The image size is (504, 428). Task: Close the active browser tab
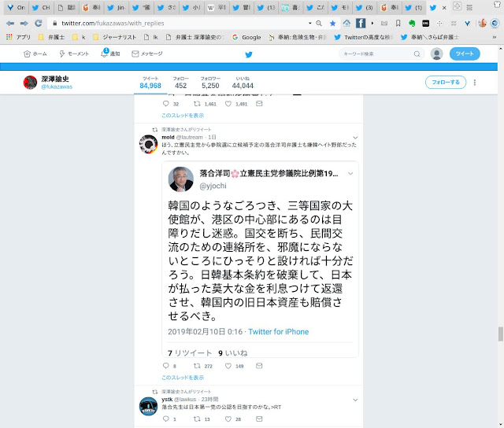[x=444, y=8]
